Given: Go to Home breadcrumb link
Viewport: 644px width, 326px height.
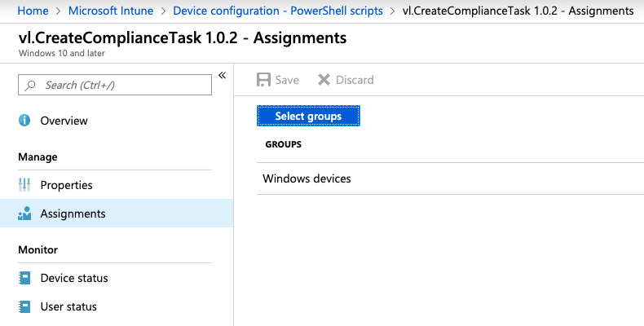Looking at the screenshot, I should (33, 11).
